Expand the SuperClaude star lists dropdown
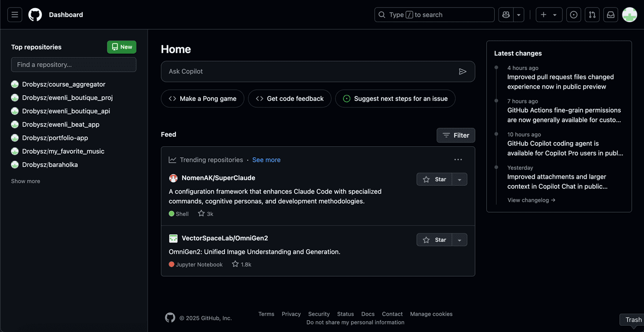The height and width of the screenshot is (332, 644). [459, 180]
